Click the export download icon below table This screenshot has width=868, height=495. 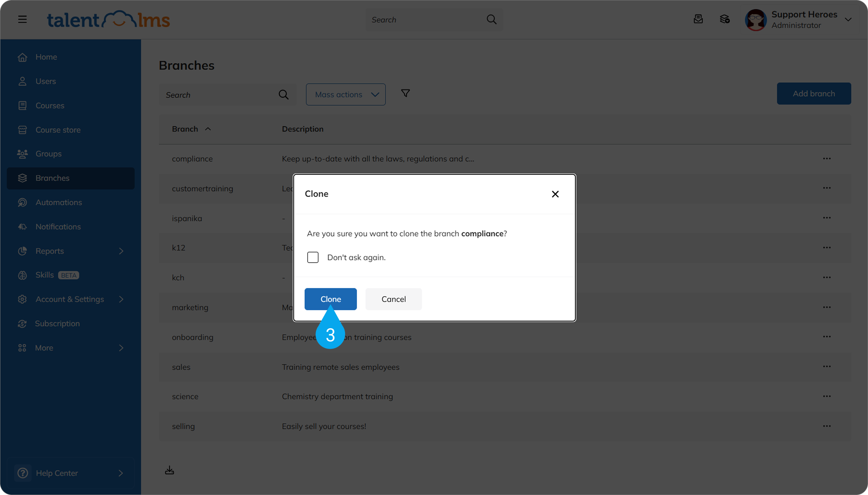coord(169,470)
